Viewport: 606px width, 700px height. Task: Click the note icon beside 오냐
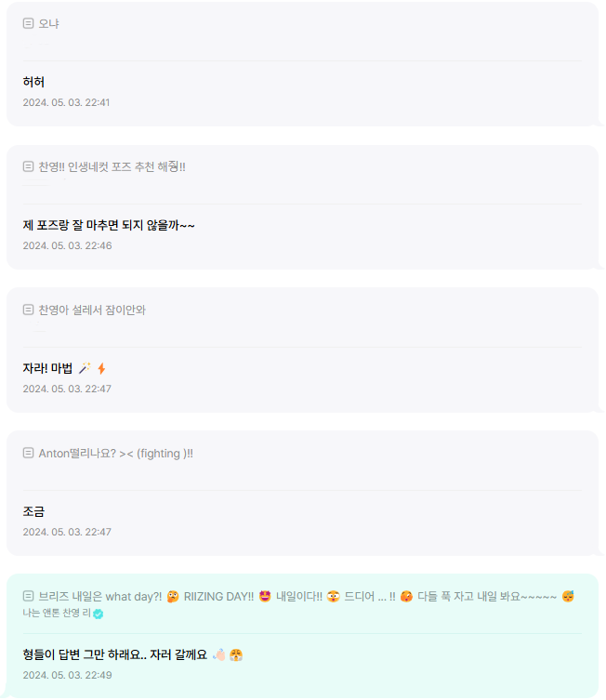(28, 23)
